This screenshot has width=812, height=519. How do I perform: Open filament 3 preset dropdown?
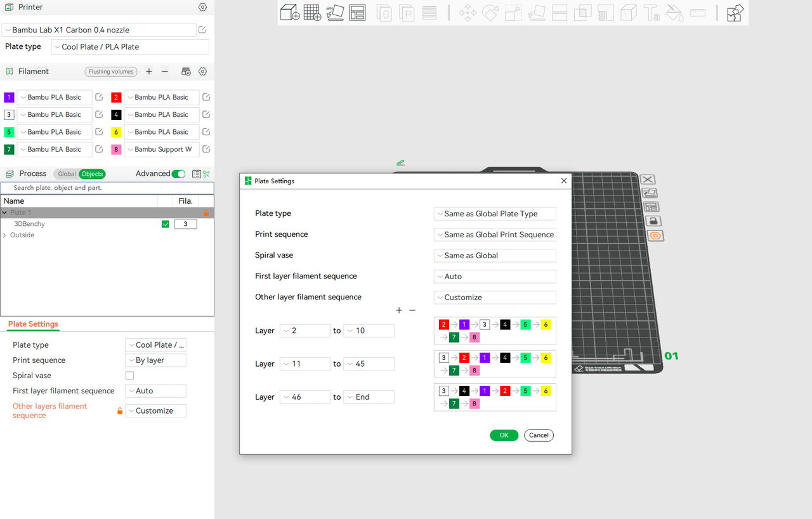(x=55, y=115)
